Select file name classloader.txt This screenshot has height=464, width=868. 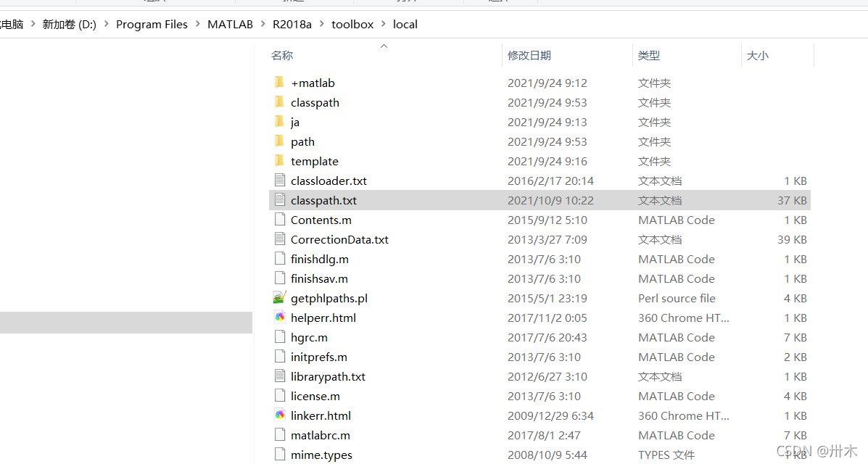[x=328, y=181]
